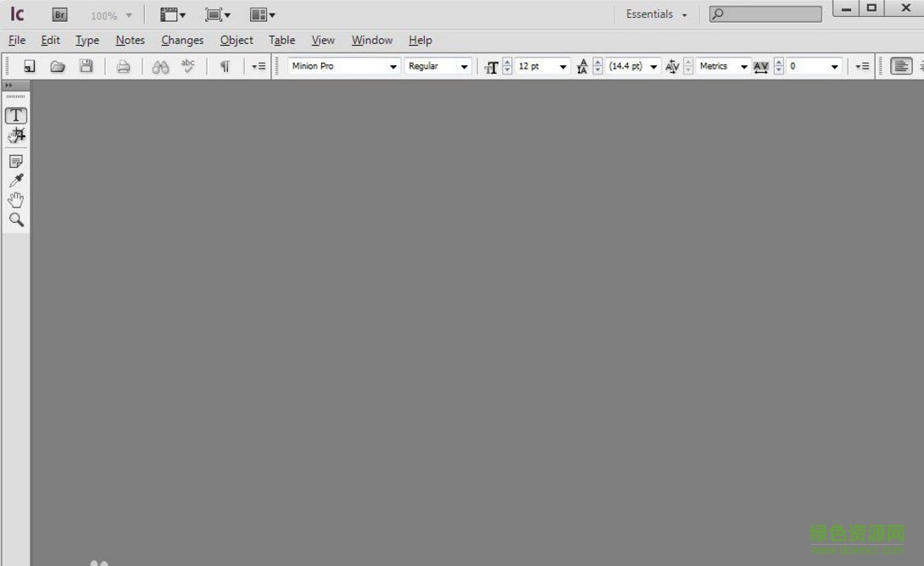Toggle hidden characters with the pilcrow icon
924x566 pixels.
[x=225, y=66]
